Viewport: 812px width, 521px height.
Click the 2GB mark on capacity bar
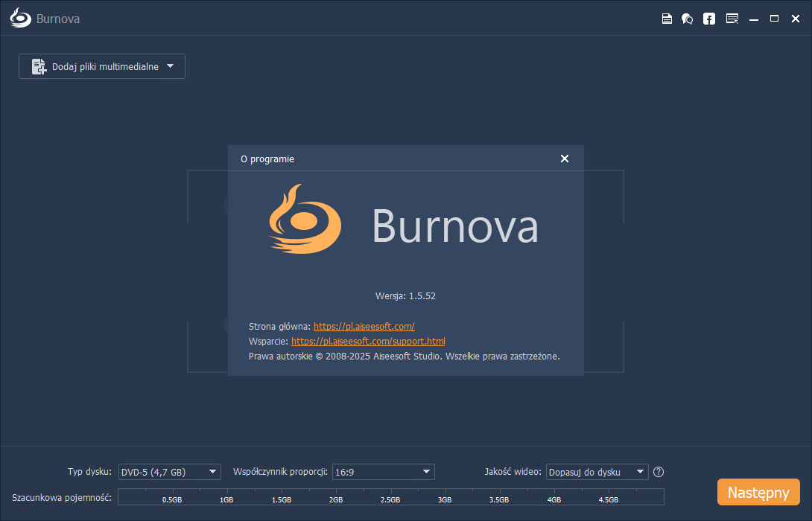click(x=336, y=499)
